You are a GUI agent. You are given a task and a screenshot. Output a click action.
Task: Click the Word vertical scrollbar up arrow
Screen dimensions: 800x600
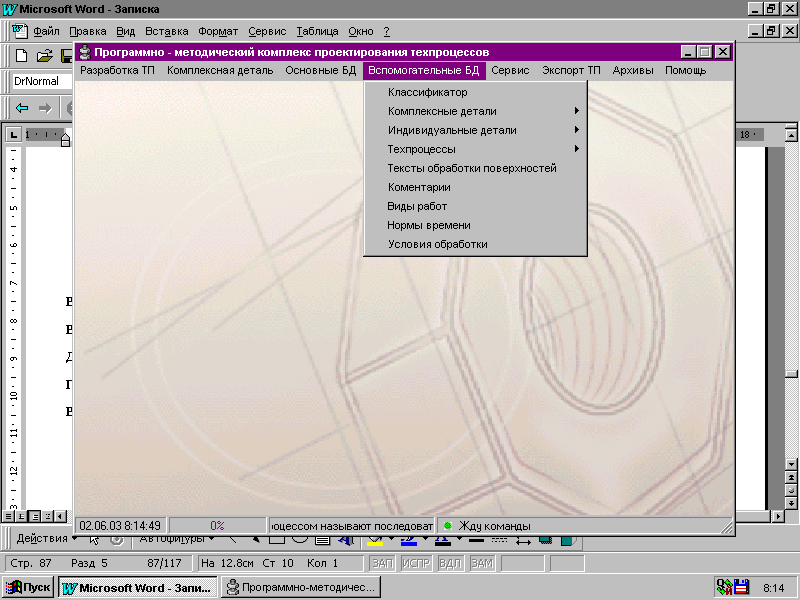[791, 135]
